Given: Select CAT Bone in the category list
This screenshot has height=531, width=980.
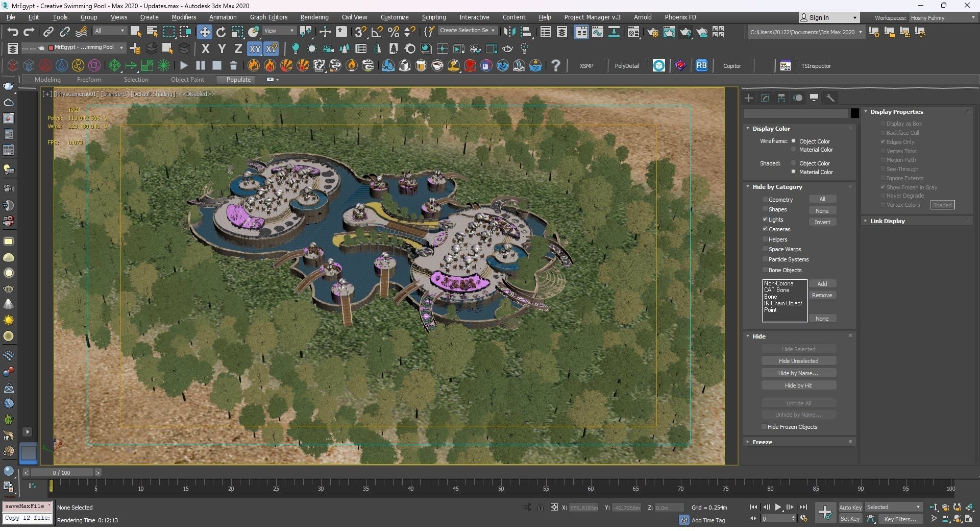Looking at the screenshot, I should pos(776,290).
